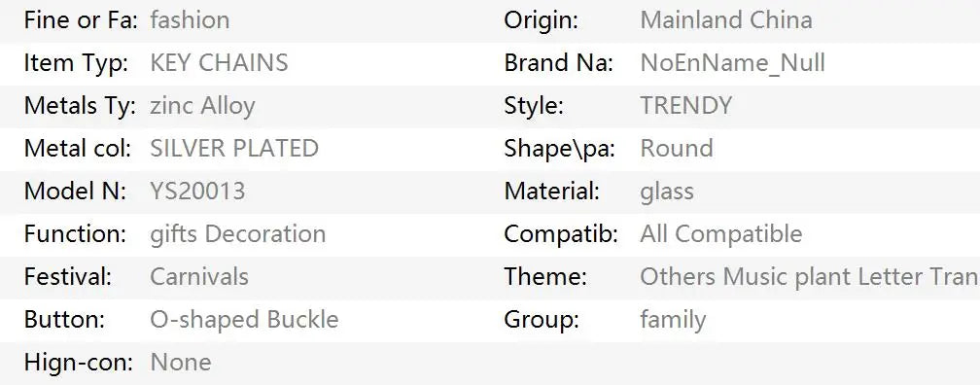
Task: Click the 'Mainland China' origin value
Action: tap(726, 20)
